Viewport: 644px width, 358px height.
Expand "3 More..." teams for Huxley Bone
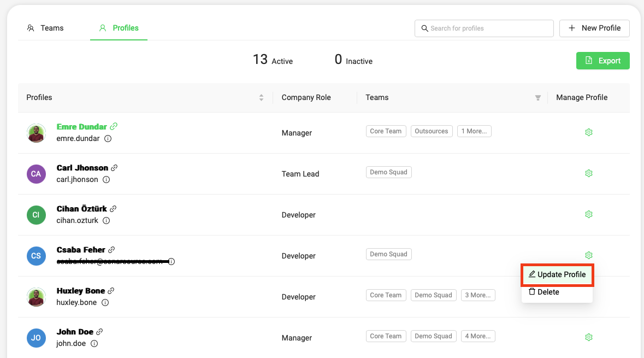pos(478,295)
